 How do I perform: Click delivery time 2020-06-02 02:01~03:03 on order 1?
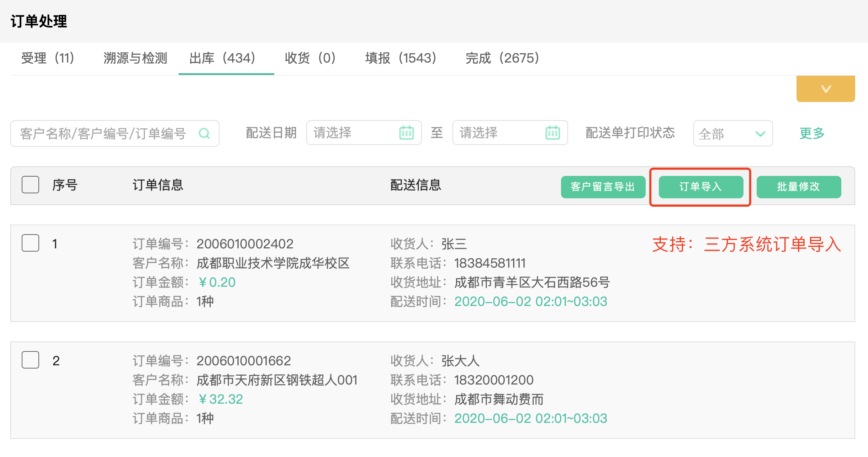pyautogui.click(x=531, y=301)
